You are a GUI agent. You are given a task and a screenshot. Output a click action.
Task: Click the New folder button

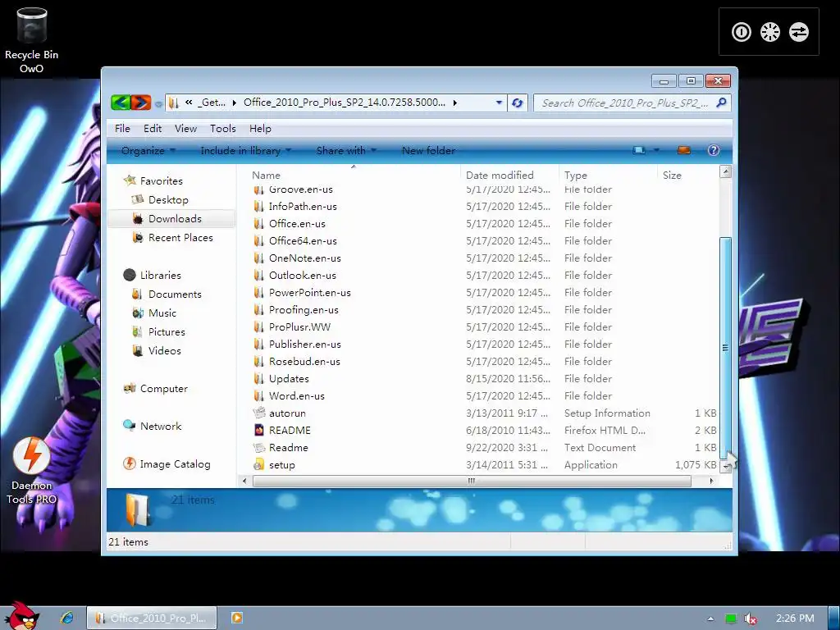click(x=428, y=151)
